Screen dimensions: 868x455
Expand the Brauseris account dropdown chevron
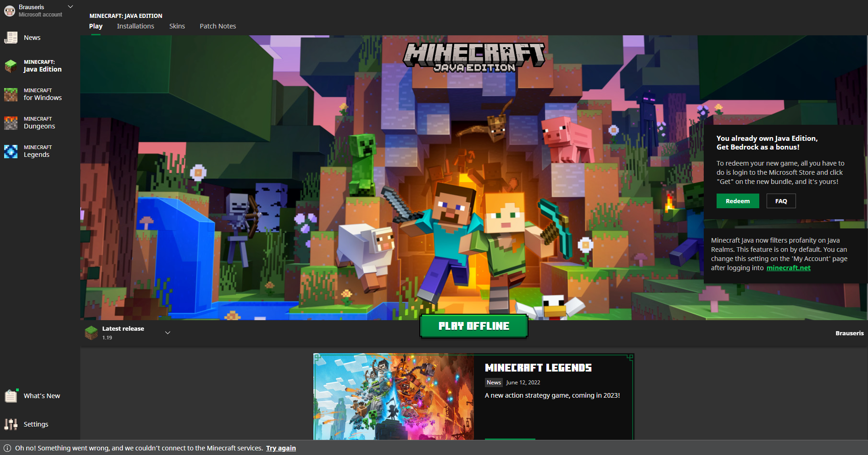(70, 7)
